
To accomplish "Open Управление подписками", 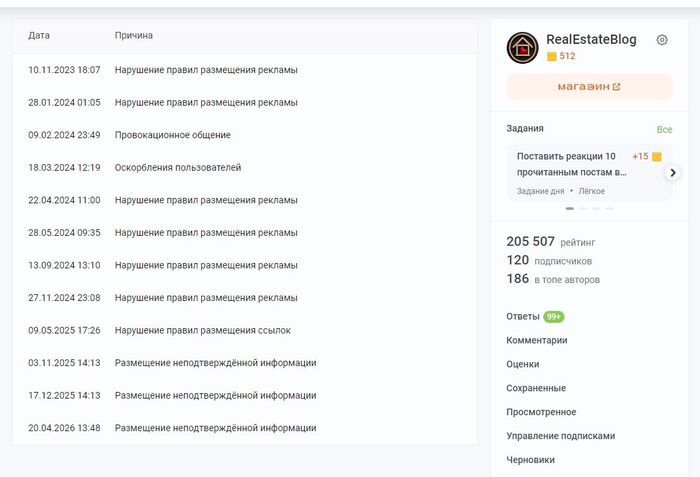I will (561, 436).
